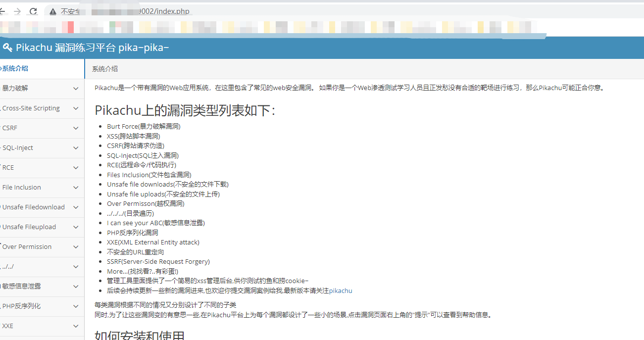This screenshot has width=644, height=340.
Task: Expand the File Inclusion chevron
Action: [x=76, y=188]
